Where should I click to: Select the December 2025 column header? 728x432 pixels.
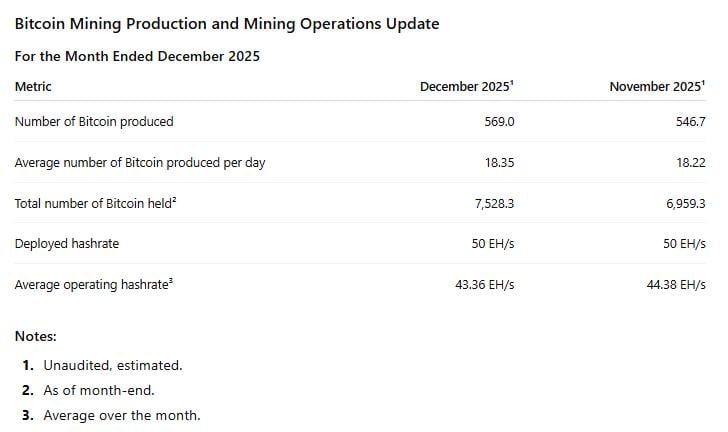467,87
